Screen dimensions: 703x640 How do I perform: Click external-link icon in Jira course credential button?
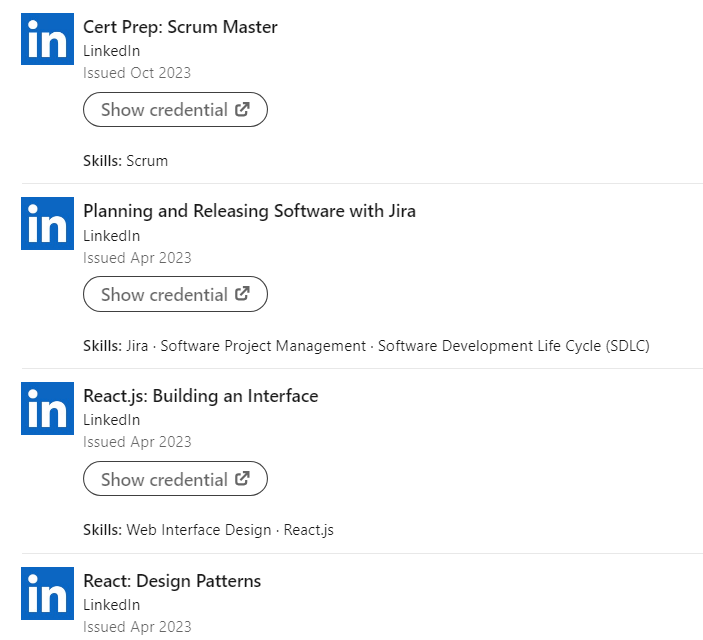(242, 294)
